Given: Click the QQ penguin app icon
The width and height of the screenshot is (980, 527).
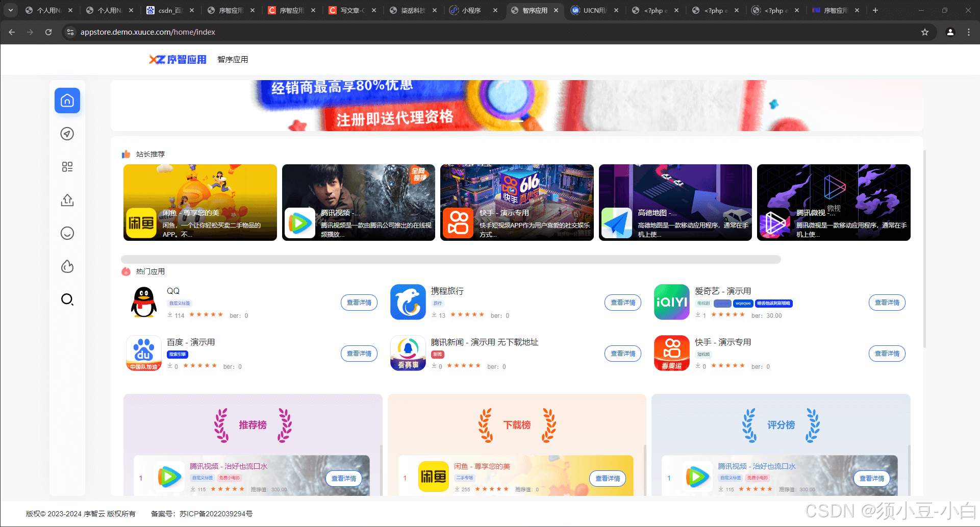Looking at the screenshot, I should pyautogui.click(x=144, y=302).
